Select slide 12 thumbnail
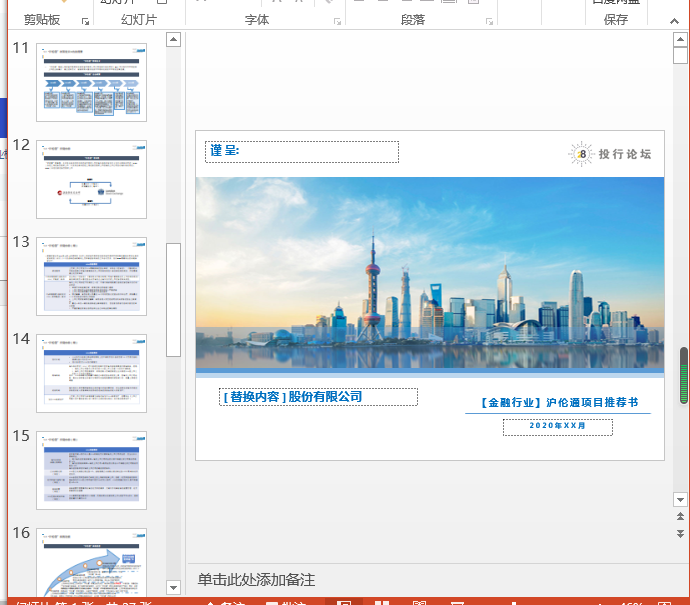The height and width of the screenshot is (605, 690). coord(92,180)
